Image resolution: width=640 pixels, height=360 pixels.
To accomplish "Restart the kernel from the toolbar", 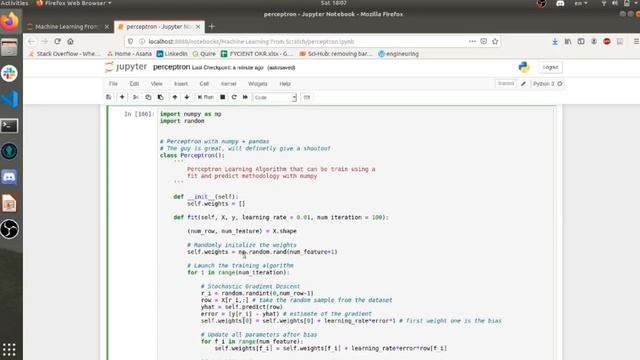I will [x=234, y=97].
